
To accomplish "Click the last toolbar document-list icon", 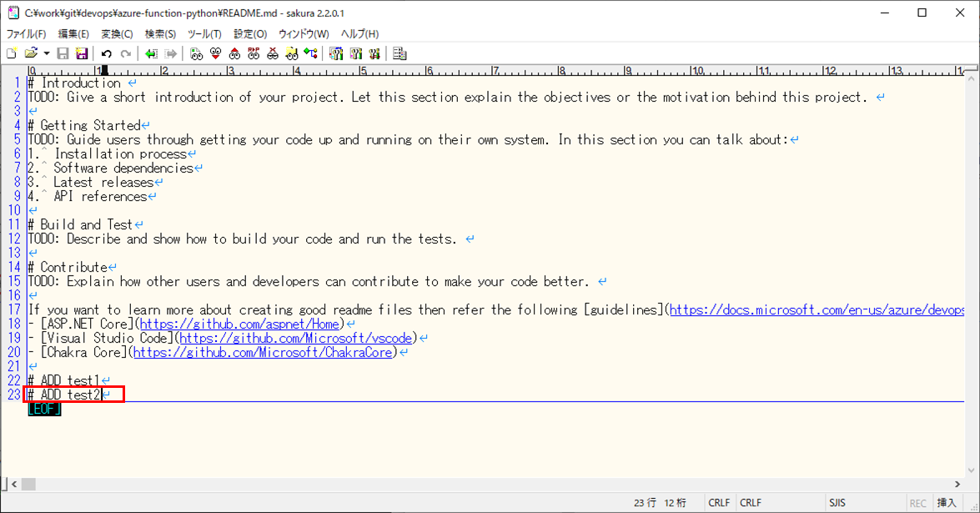I will point(400,53).
